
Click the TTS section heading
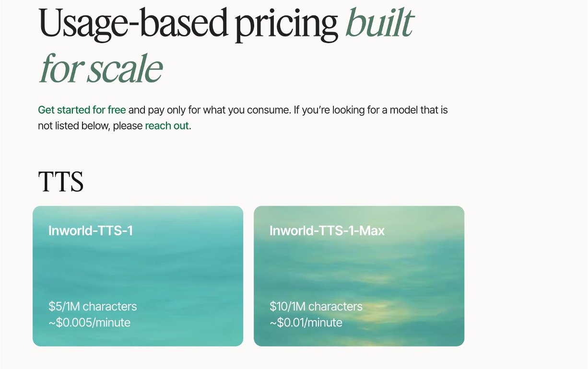tap(61, 182)
